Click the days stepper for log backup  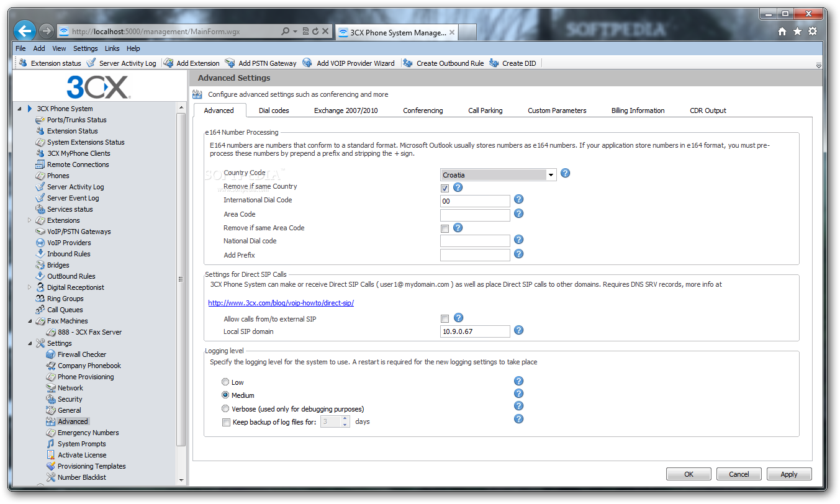345,422
